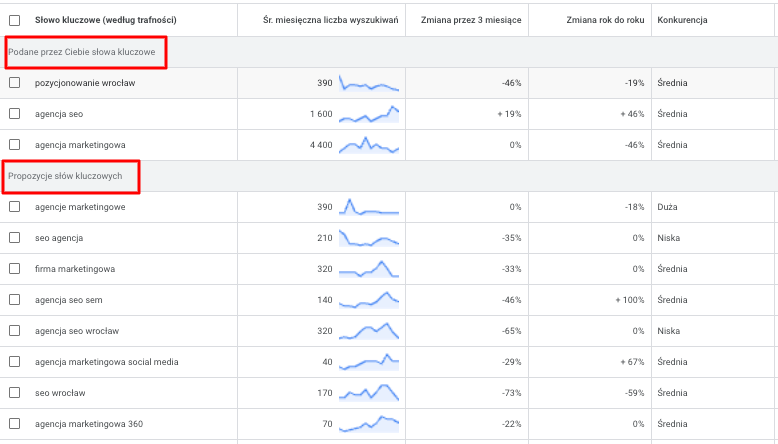Open sparkline graph for 'seo agencja'
Image resolution: width=778 pixels, height=444 pixels.
369,238
